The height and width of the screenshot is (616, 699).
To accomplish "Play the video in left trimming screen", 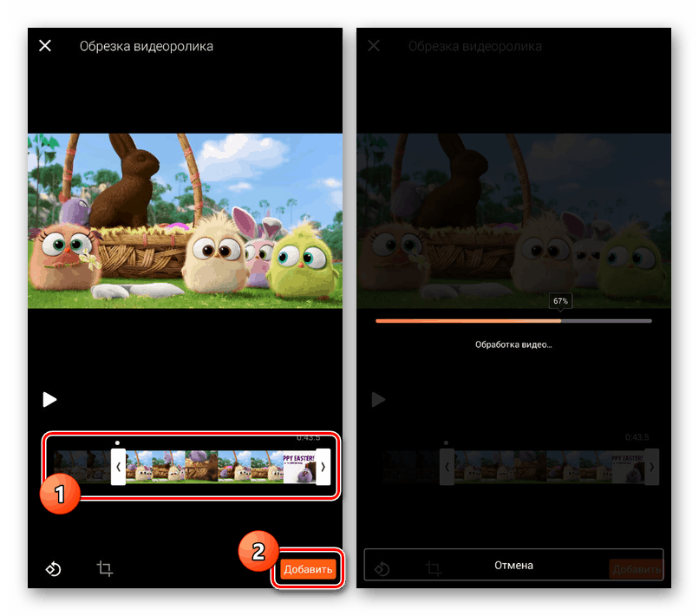I will point(49,399).
